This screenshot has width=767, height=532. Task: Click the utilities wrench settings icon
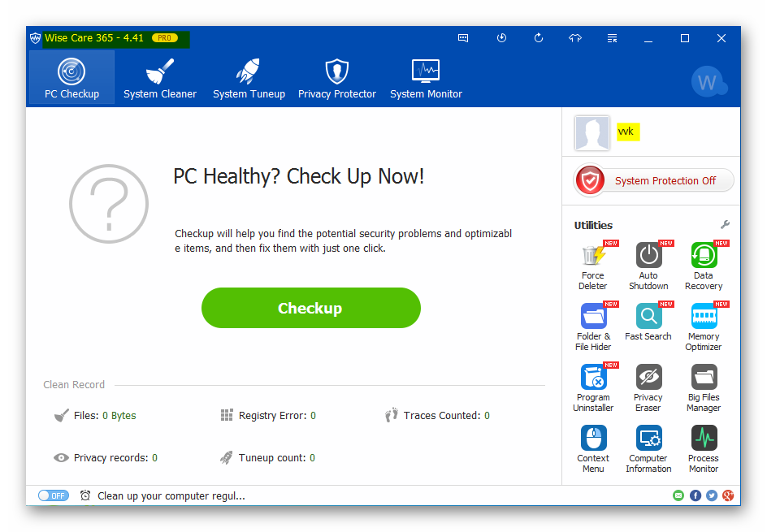[725, 224]
